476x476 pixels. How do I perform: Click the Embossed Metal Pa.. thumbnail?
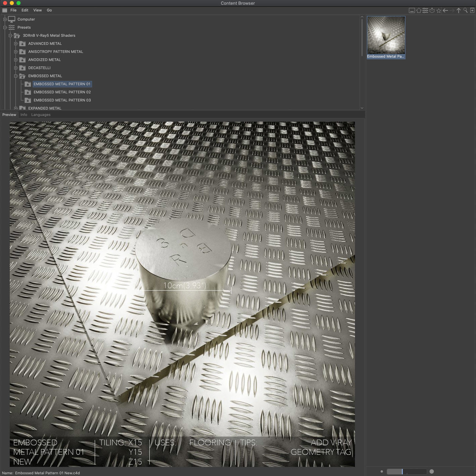386,37
